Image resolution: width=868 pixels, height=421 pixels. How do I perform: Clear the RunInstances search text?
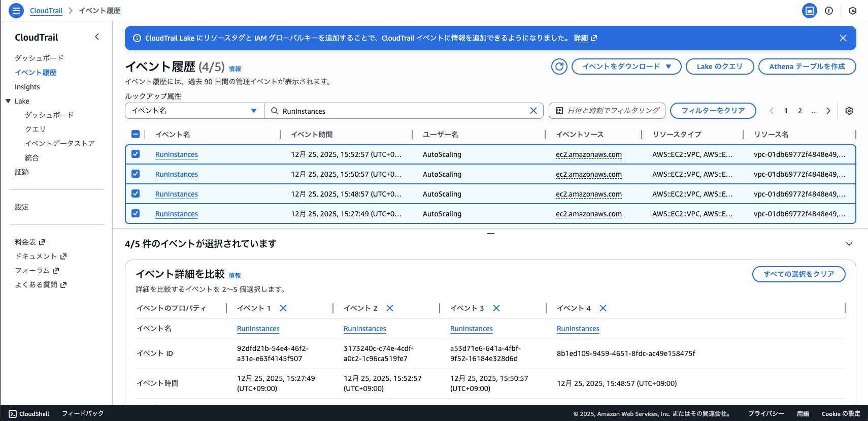click(533, 111)
